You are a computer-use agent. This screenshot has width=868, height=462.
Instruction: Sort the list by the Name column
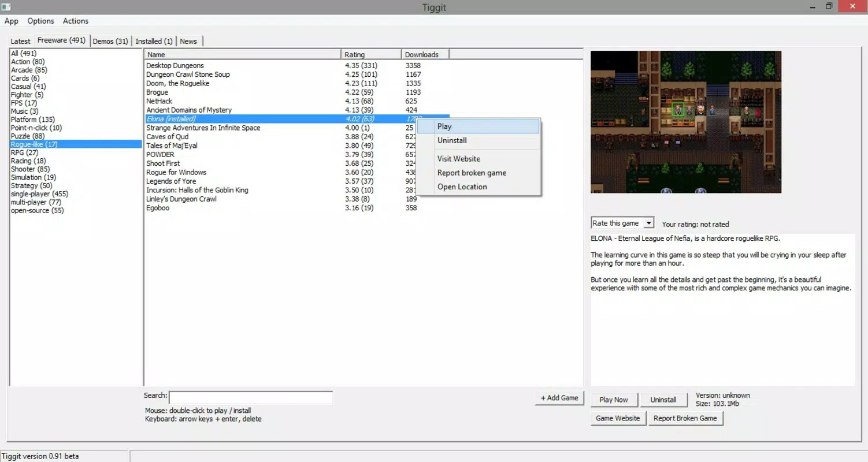[x=243, y=55]
